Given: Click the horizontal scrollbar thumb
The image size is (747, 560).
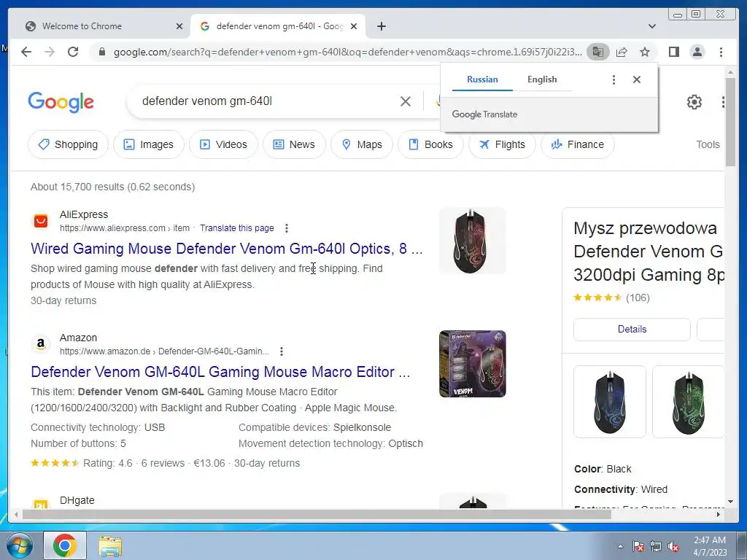Looking at the screenshot, I should point(317,514).
